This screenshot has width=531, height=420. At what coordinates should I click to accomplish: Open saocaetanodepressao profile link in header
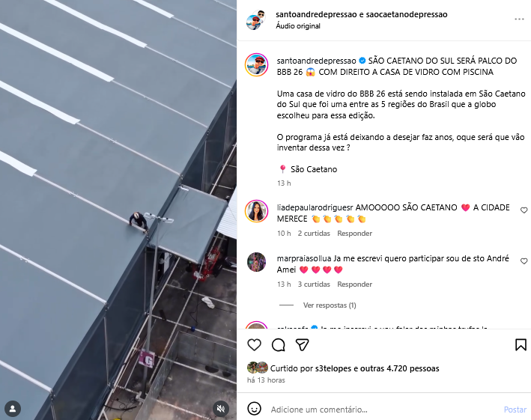pyautogui.click(x=407, y=14)
